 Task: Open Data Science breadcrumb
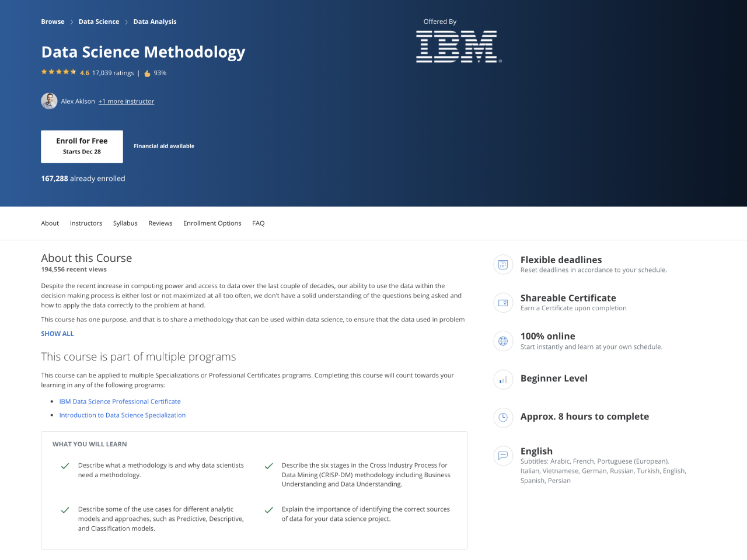99,22
